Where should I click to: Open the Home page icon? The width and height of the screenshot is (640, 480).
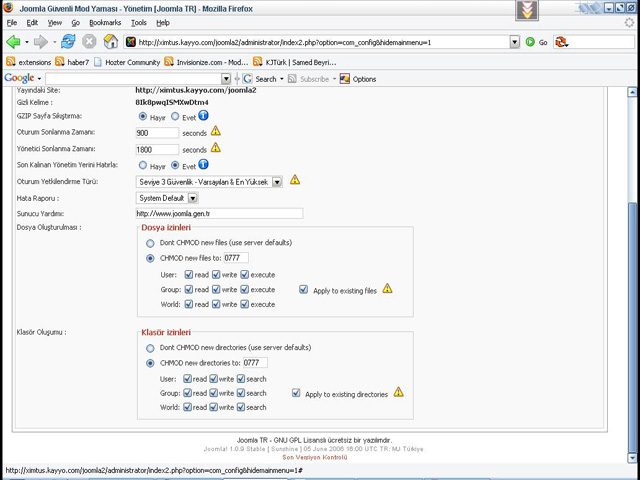click(110, 42)
